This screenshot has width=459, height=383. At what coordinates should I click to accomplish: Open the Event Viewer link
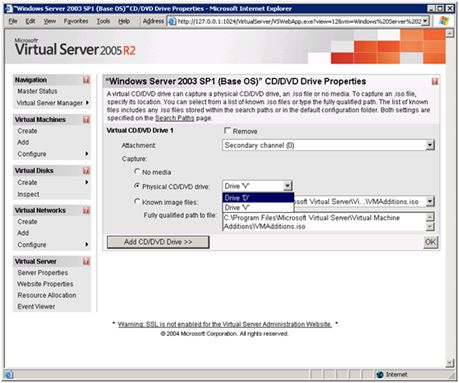(x=36, y=306)
